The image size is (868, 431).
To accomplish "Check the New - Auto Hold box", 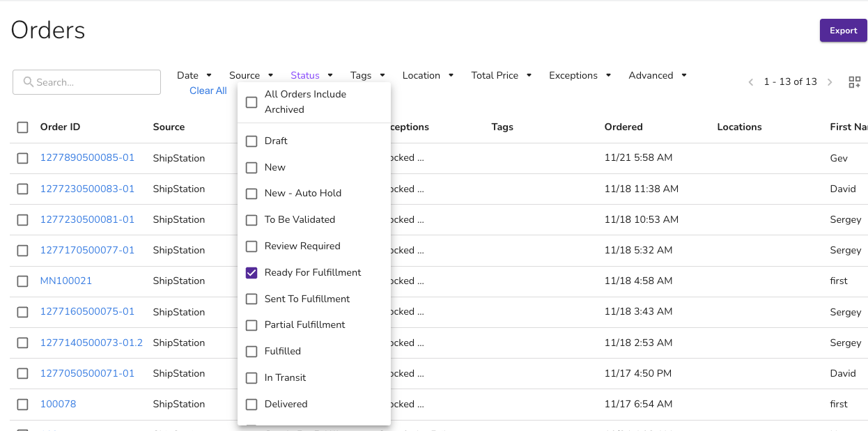I will point(251,194).
